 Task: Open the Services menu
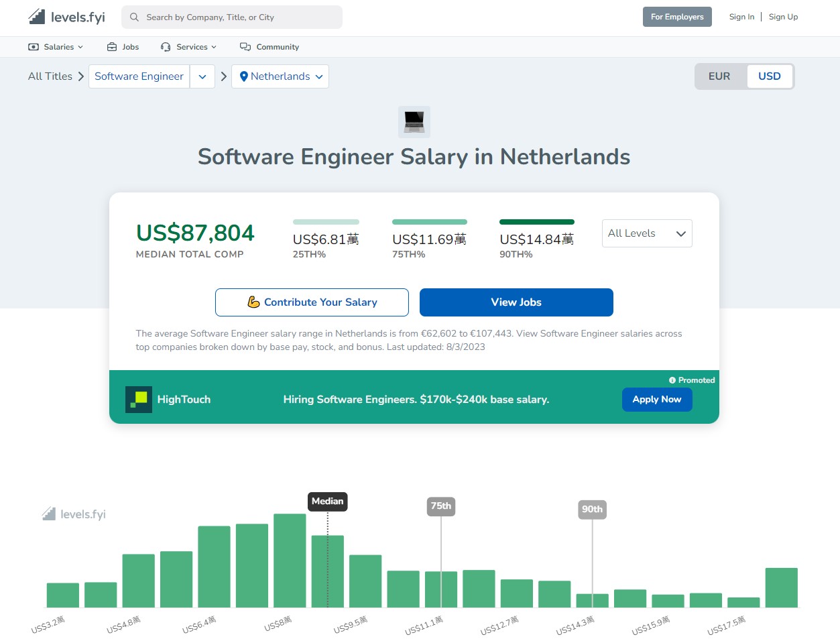189,47
